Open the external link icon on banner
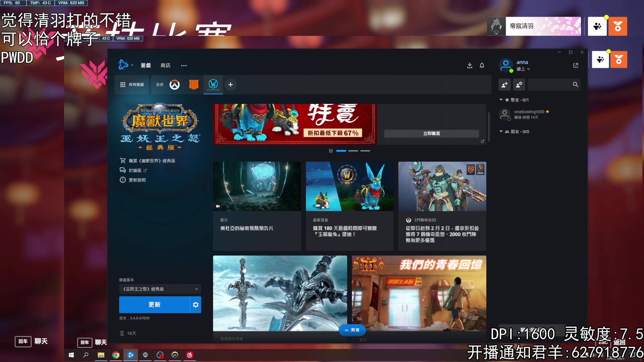The width and height of the screenshot is (644, 362). 483,141
